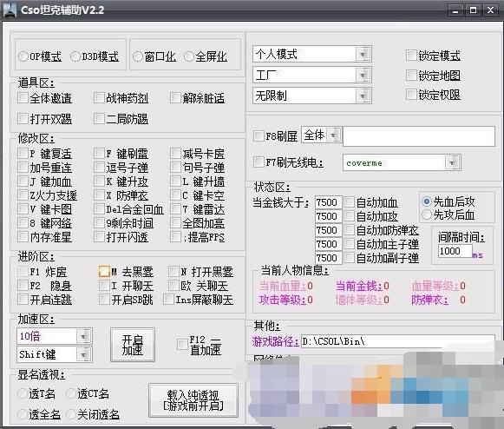Click the 载入纯透视 button
This screenshot has width=504, height=429.
(193, 400)
